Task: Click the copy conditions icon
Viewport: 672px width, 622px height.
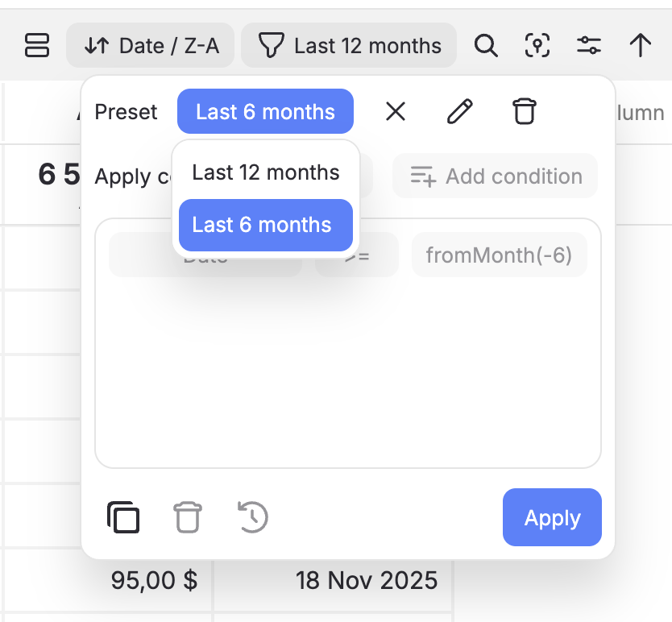Action: [123, 517]
